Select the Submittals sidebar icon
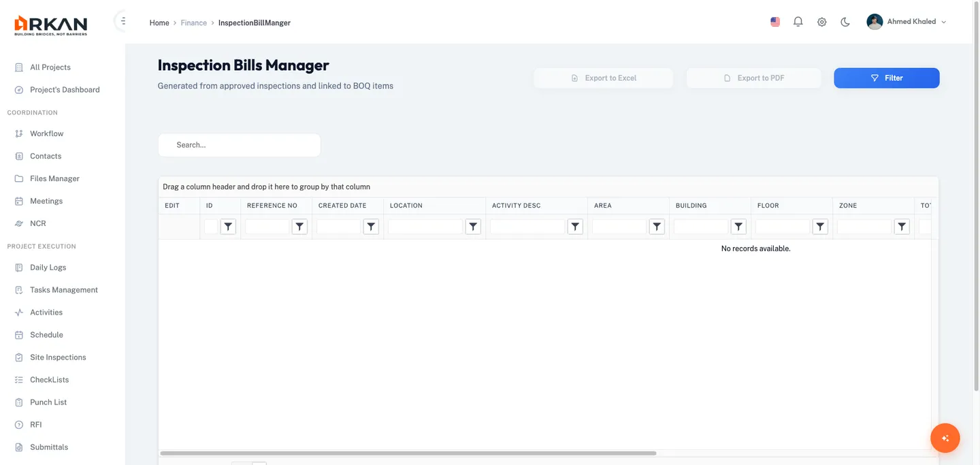This screenshot has height=465, width=980. (18, 447)
